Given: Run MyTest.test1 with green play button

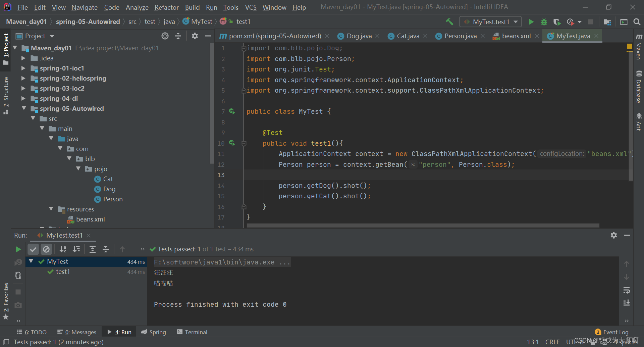Looking at the screenshot, I should tap(531, 22).
